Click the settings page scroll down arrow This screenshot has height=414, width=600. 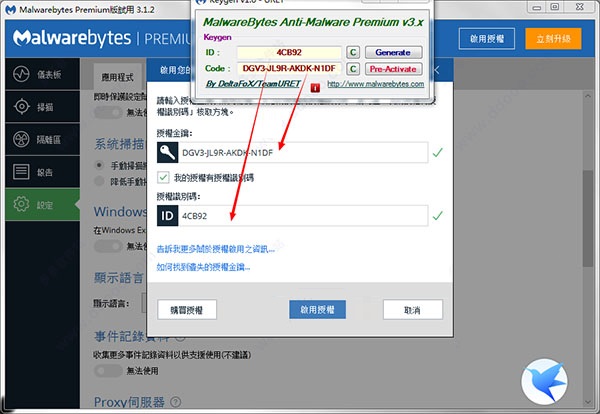588,403
